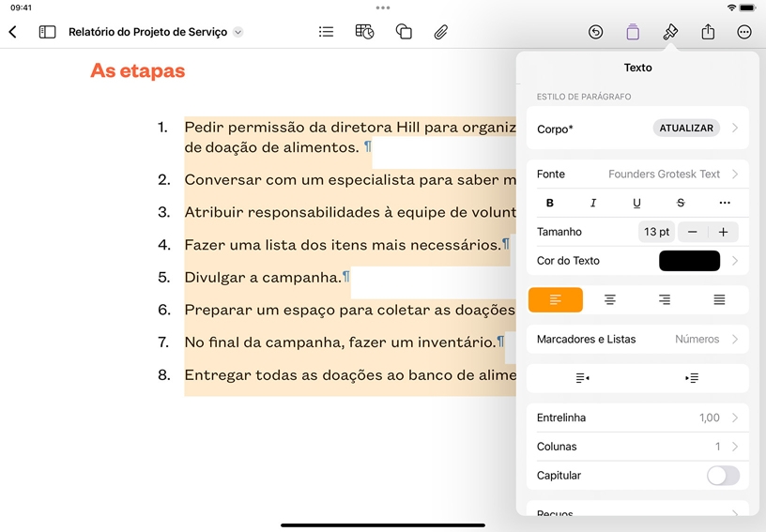Viewport: 766px width, 532px height.
Task: Open the list insert icon in toolbar
Action: [326, 32]
